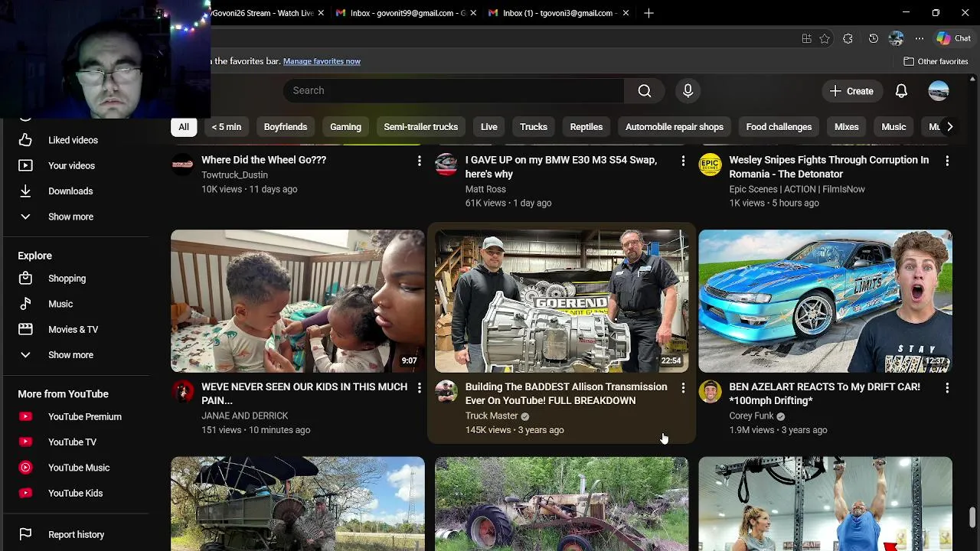This screenshot has width=980, height=551.
Task: Open a new browser tab
Action: (x=648, y=13)
